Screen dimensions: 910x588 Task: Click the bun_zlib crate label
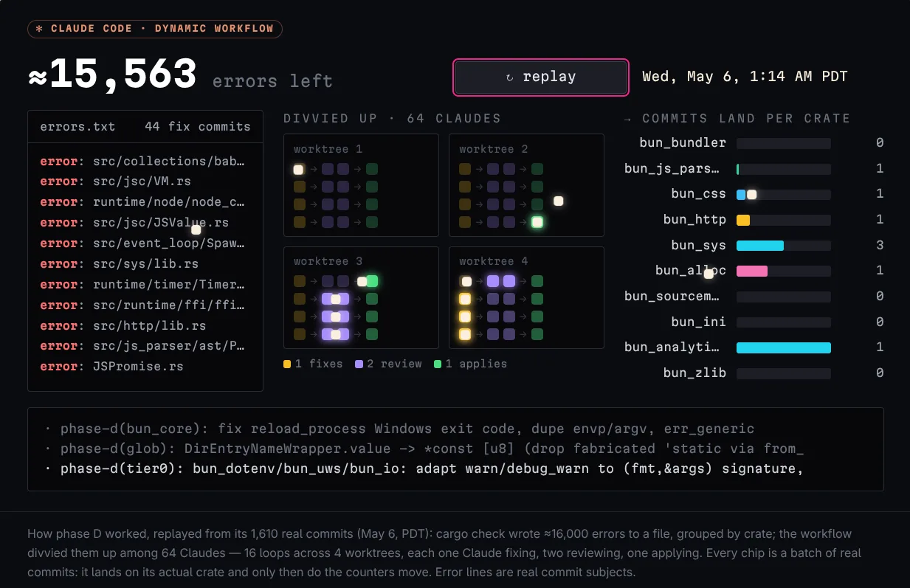tap(694, 373)
